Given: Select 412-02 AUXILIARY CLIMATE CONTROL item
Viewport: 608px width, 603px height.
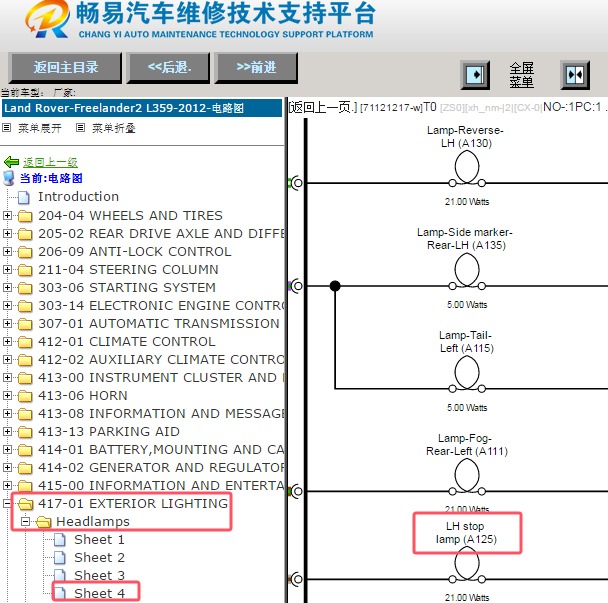Looking at the screenshot, I should tap(161, 359).
